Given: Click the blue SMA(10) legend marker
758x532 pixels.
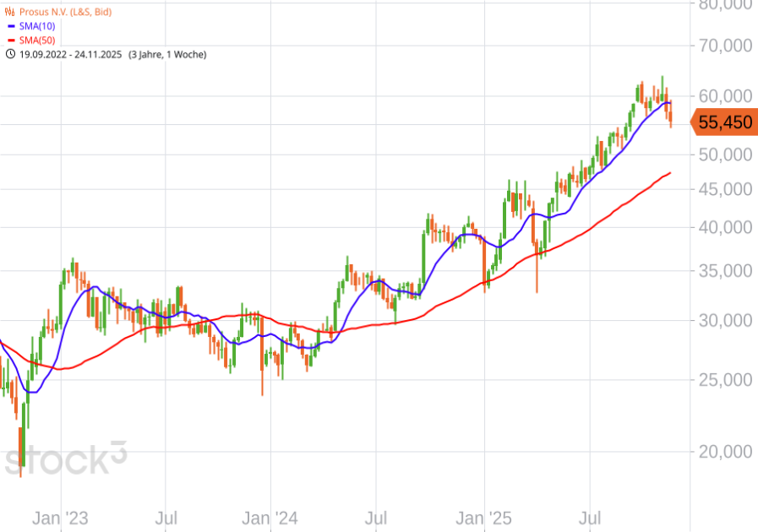Looking at the screenshot, I should point(10,27).
